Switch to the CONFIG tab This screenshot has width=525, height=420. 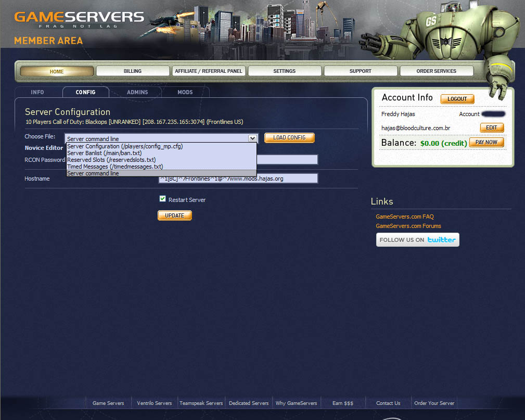[86, 92]
